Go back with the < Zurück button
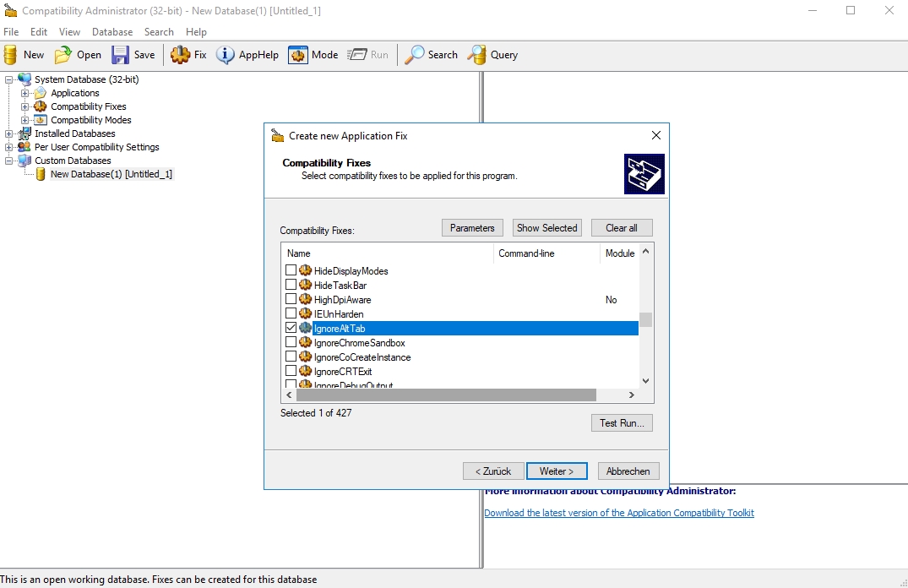Screen dimensions: 908x588 (x=493, y=471)
